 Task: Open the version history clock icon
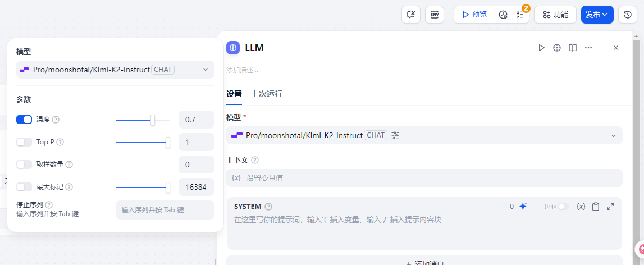628,15
